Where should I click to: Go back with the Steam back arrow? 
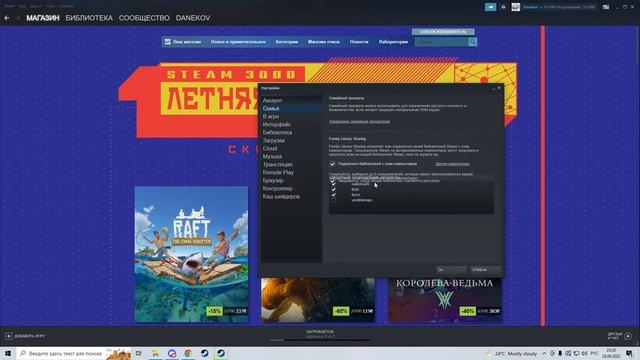(x=7, y=18)
